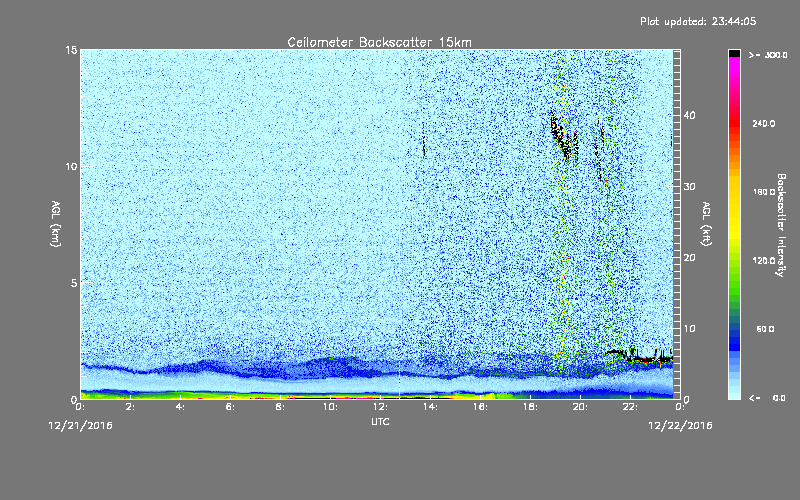Click the dark blue region of the colorbar
The width and height of the screenshot is (800, 500).
(734, 341)
